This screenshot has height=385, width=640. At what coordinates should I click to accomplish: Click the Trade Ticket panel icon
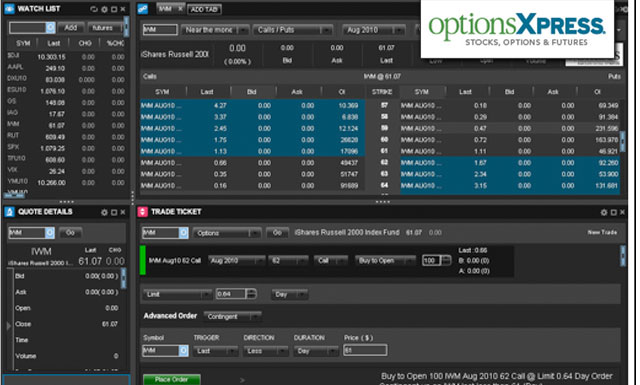[x=142, y=212]
